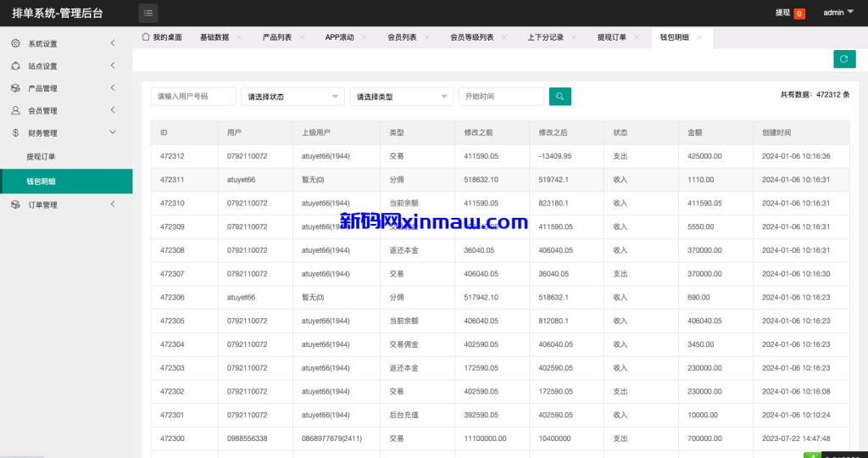The height and width of the screenshot is (458, 868).
Task: Click amount 1110.00 in row 472311
Action: (700, 180)
